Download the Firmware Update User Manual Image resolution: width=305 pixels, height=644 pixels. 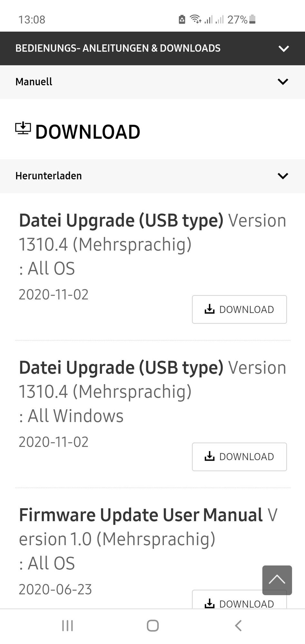coord(239,603)
